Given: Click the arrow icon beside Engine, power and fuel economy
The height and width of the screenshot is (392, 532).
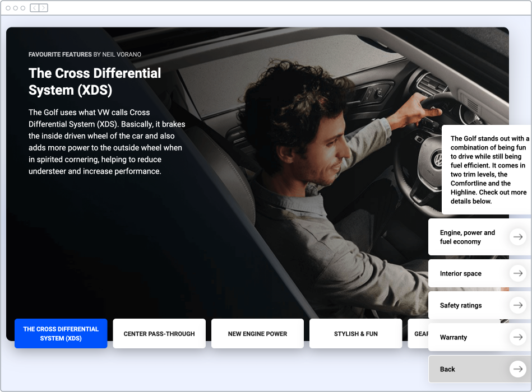Looking at the screenshot, I should click(518, 237).
